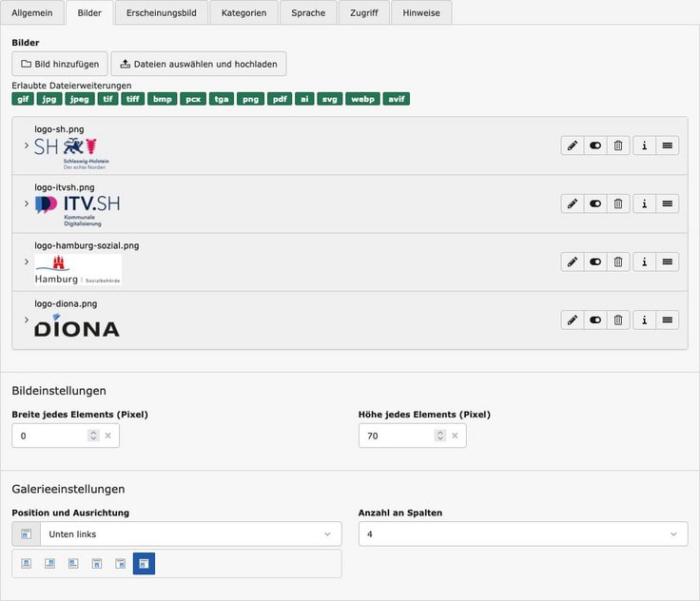The height and width of the screenshot is (601, 700).
Task: Toggle visibility of logo-hamburg-sozial.png
Action: [x=595, y=262]
